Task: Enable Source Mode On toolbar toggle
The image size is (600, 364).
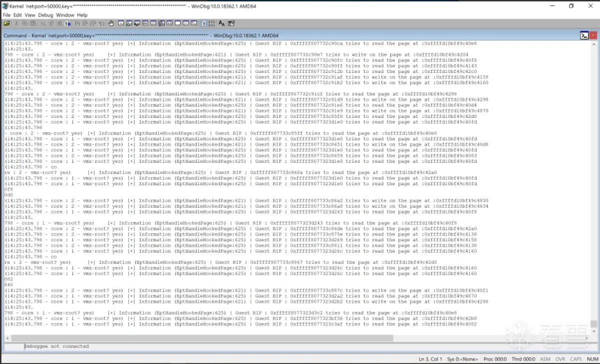Action: tap(203, 23)
